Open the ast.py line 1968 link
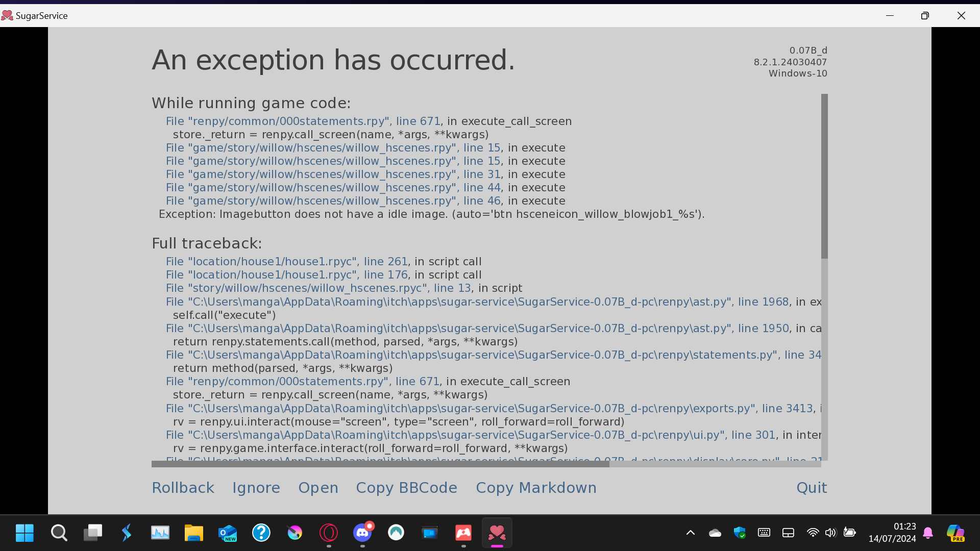Image resolution: width=980 pixels, height=551 pixels. (477, 302)
